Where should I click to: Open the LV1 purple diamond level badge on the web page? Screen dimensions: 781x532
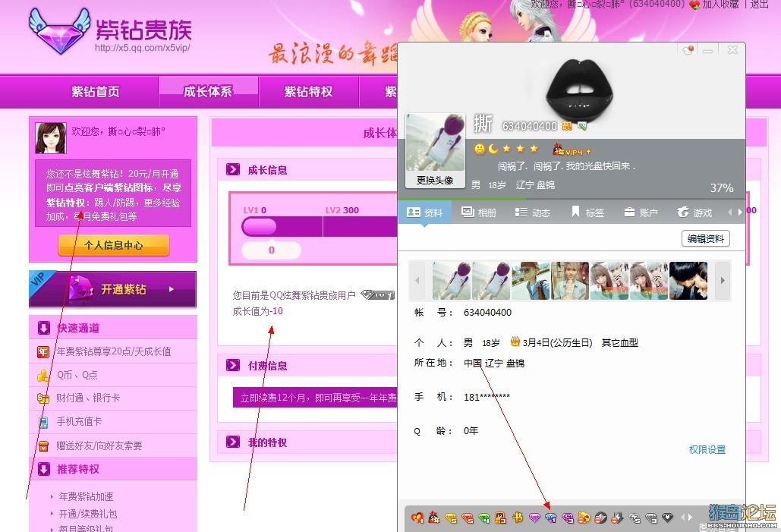[x=377, y=295]
